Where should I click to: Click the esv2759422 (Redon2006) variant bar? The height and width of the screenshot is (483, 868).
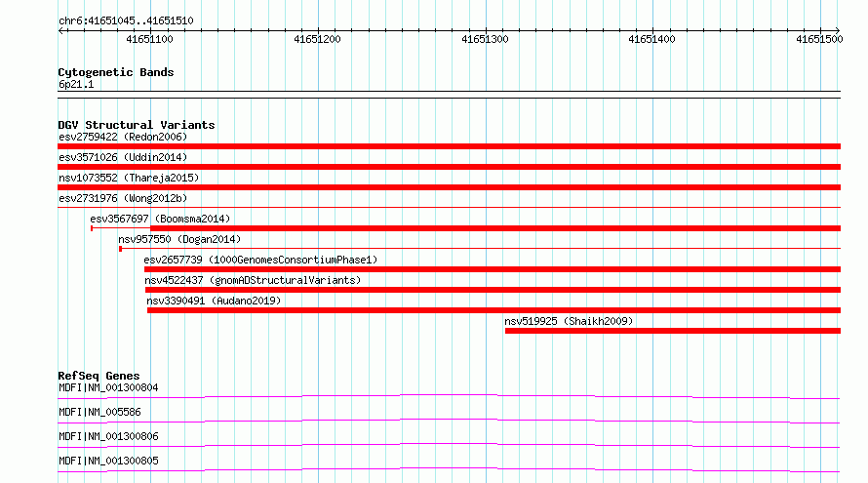[449, 146]
